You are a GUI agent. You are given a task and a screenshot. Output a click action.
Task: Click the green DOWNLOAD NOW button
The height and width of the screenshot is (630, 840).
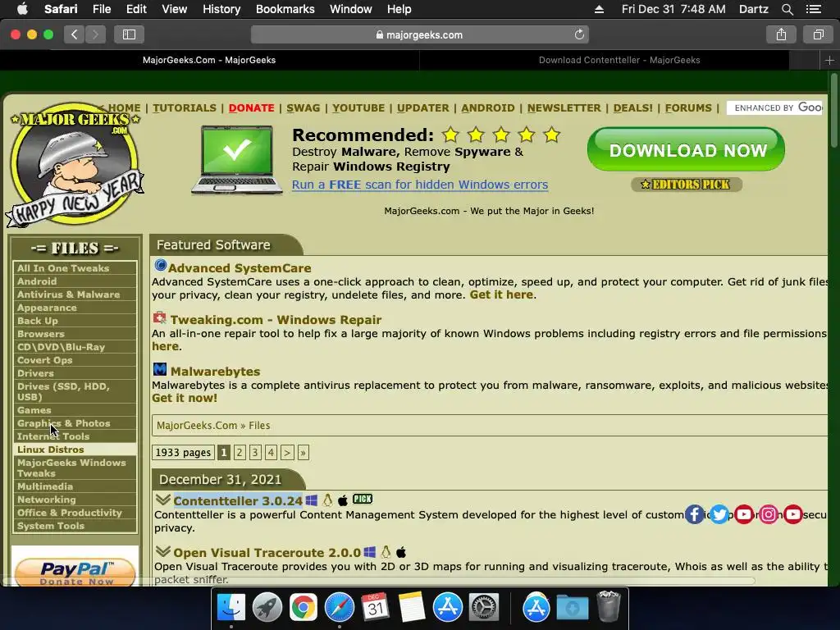click(x=687, y=149)
